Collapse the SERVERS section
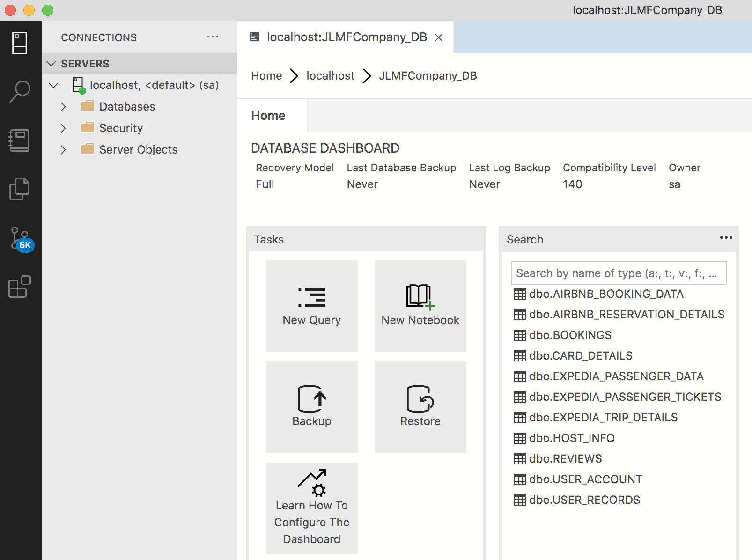Image resolution: width=752 pixels, height=560 pixels. (x=52, y=64)
